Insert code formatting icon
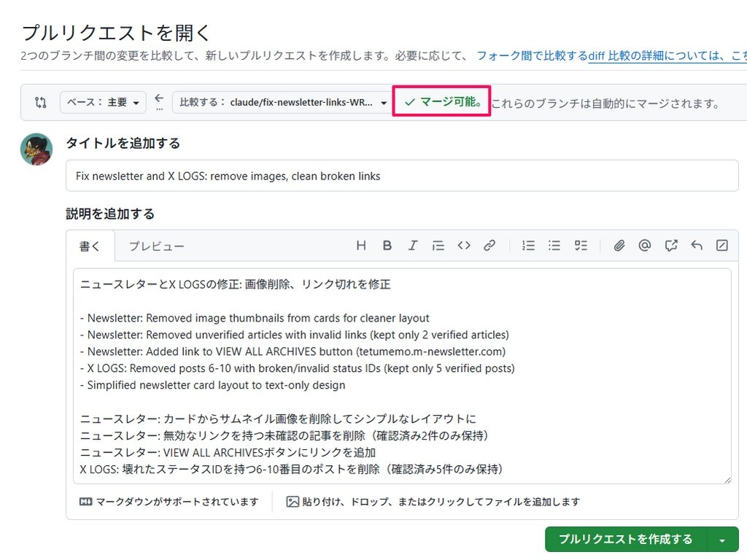The image size is (747, 560). [x=464, y=246]
